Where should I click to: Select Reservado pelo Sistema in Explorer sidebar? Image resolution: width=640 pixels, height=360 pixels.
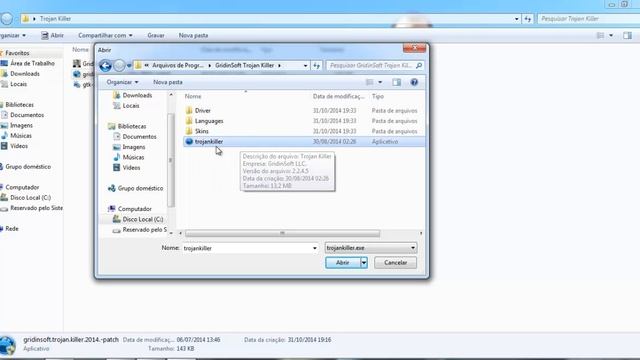click(36, 208)
